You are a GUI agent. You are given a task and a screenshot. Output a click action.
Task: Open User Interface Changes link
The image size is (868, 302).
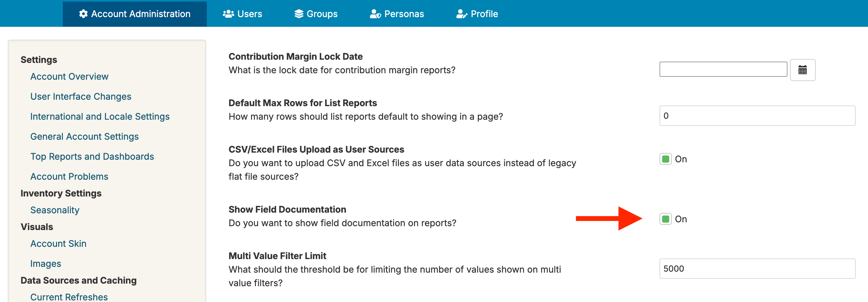point(81,96)
